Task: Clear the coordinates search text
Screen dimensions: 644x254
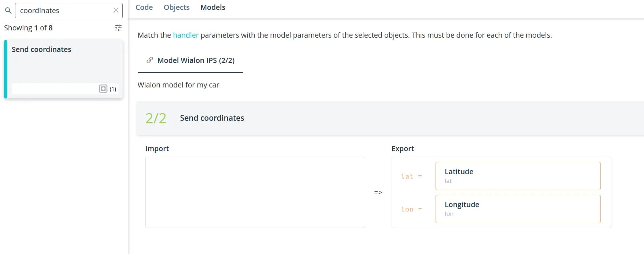Action: [116, 11]
